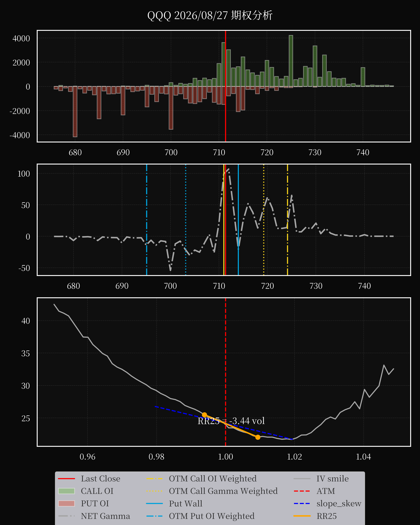
Task: Click the slope_skew legend label
Action: click(339, 504)
